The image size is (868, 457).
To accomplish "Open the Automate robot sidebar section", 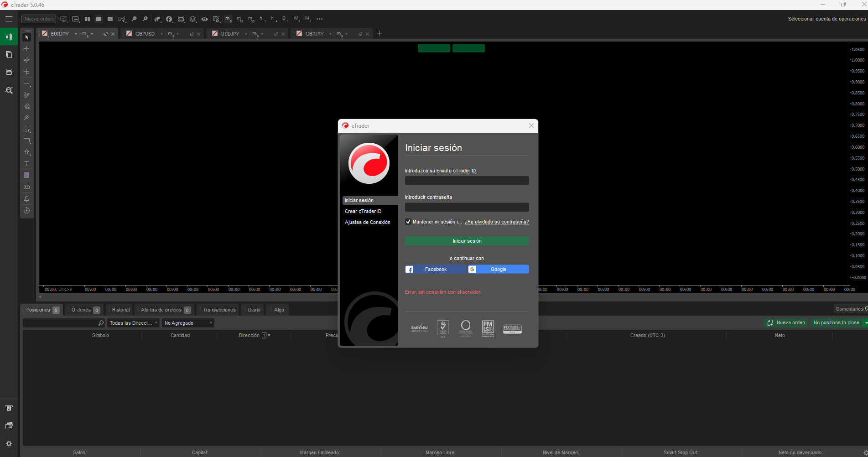I will click(x=9, y=73).
